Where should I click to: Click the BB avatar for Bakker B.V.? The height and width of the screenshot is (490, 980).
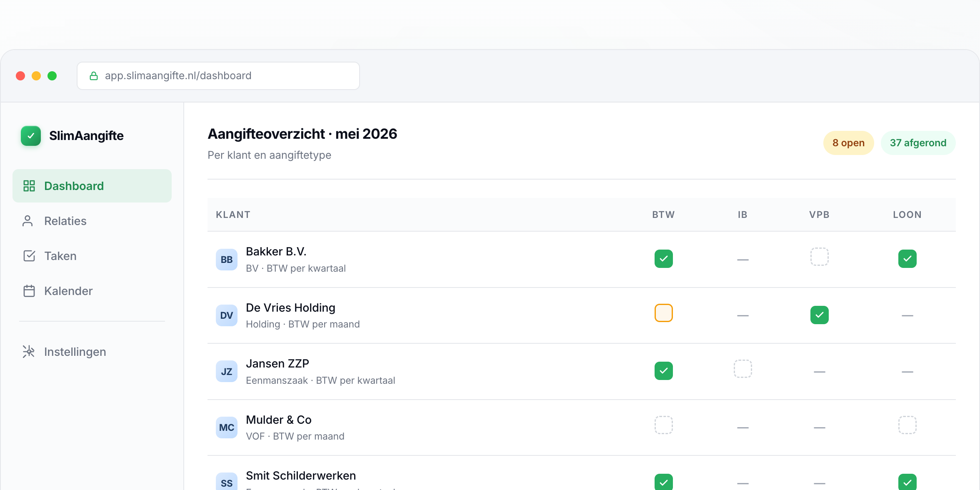(x=227, y=260)
